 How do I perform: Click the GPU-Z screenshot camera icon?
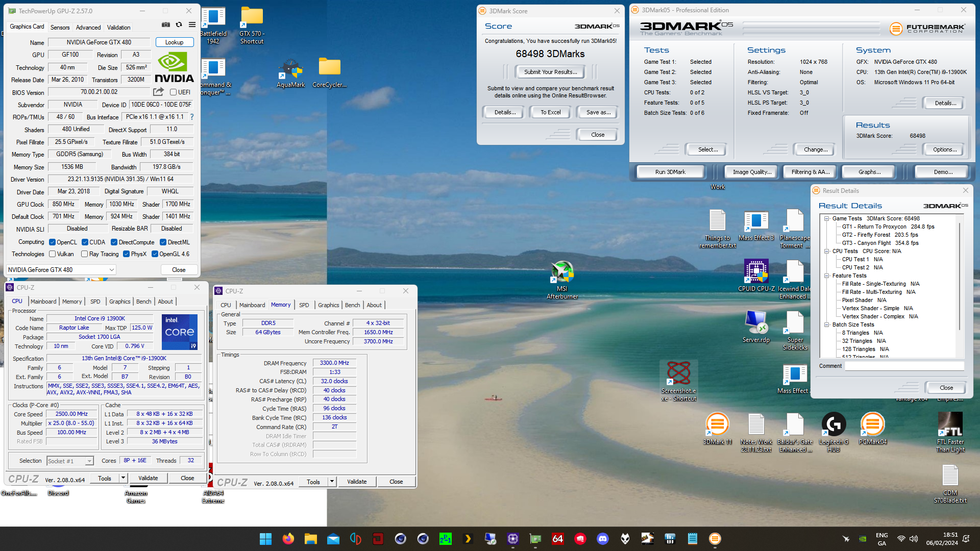pyautogui.click(x=166, y=24)
